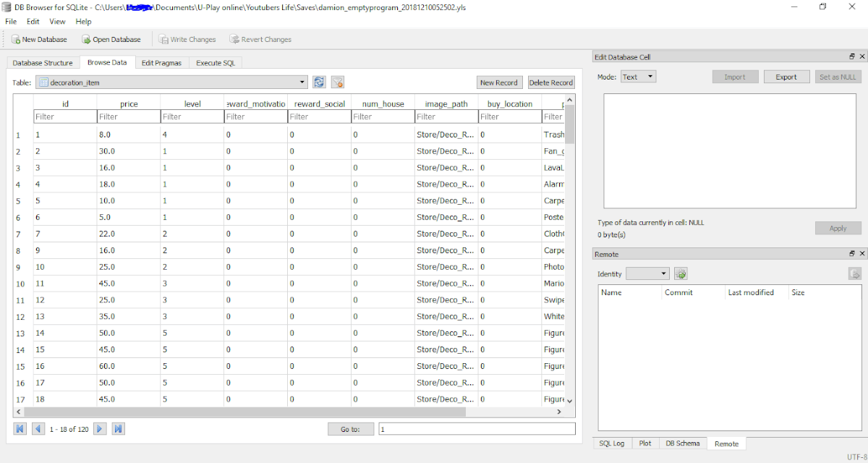
Task: Click the horizontal scrollbar left arrow
Action: tap(18, 412)
